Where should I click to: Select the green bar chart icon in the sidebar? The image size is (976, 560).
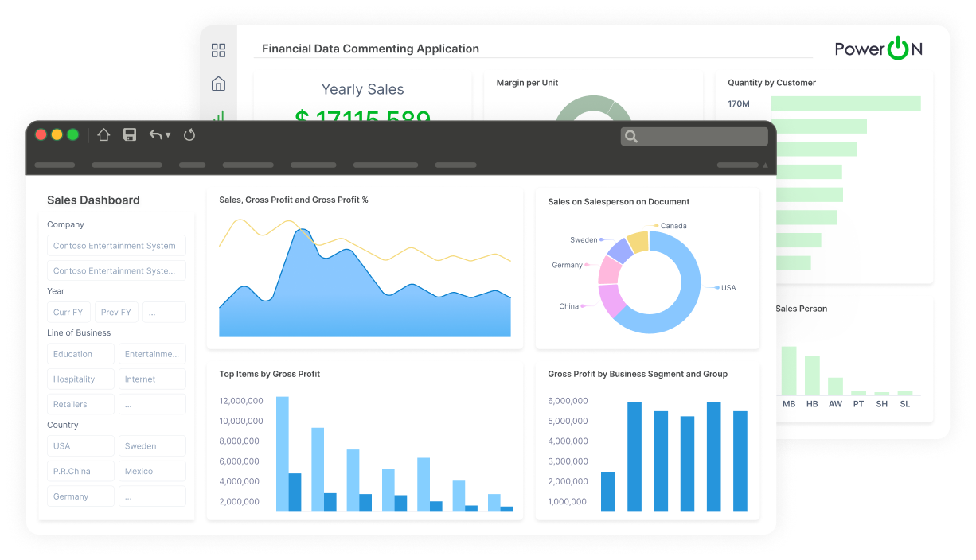(x=218, y=116)
